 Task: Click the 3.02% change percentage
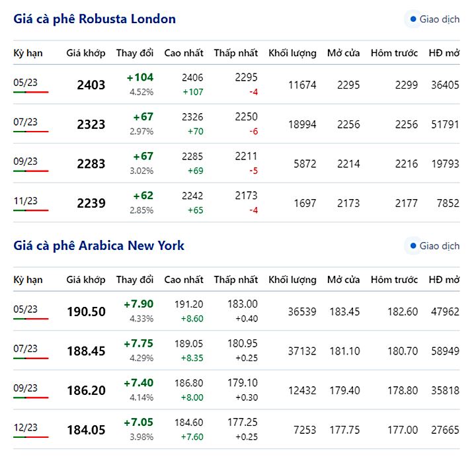(141, 171)
